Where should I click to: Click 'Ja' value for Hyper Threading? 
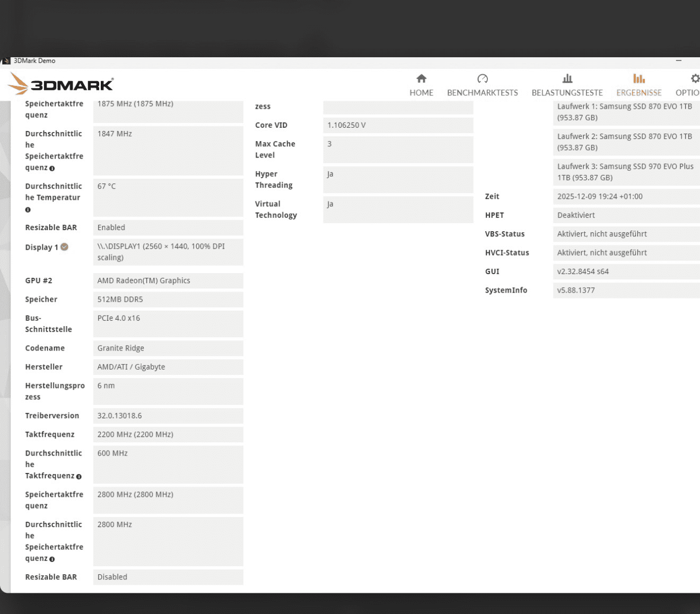click(398, 180)
